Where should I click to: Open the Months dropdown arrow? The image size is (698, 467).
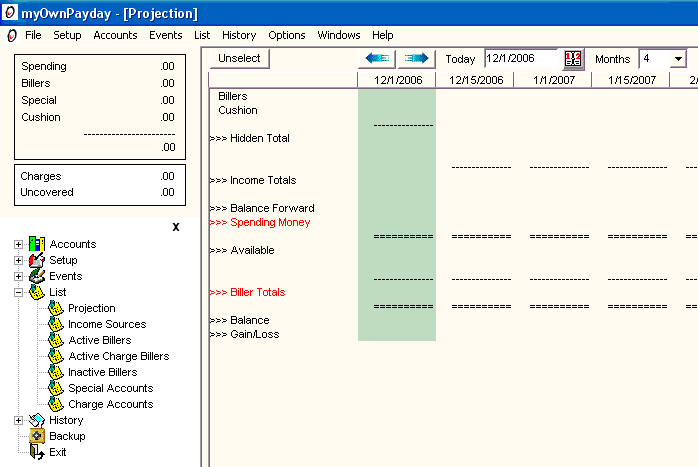tap(678, 59)
